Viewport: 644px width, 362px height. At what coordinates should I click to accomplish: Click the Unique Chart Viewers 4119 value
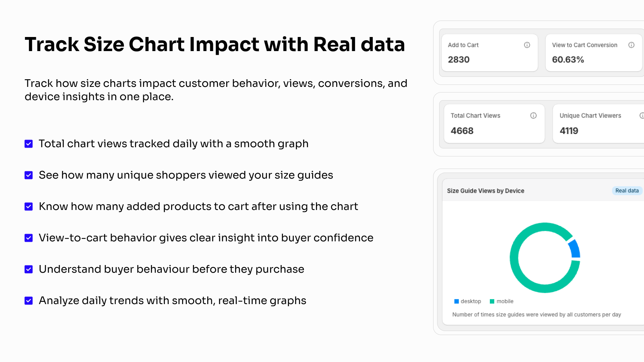click(569, 131)
